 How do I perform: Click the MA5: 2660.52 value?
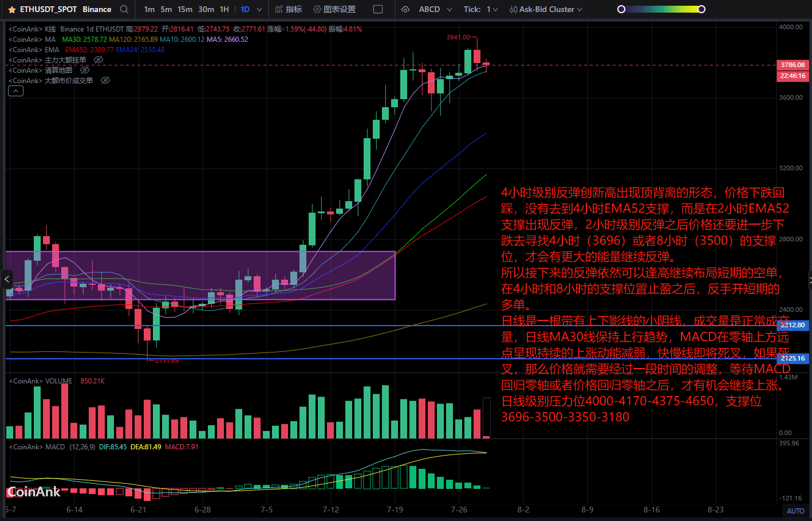tap(227, 40)
